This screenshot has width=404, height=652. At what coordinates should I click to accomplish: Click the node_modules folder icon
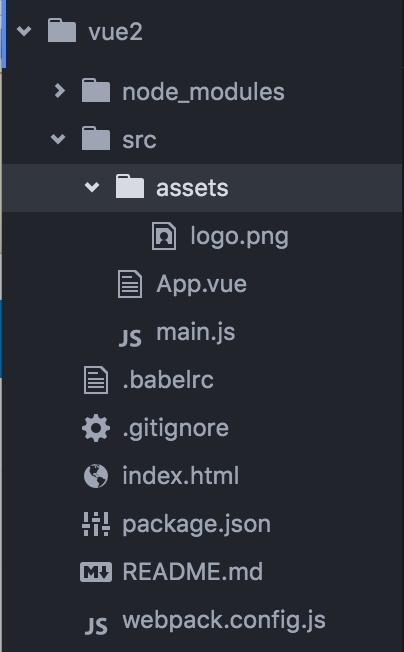[96, 90]
